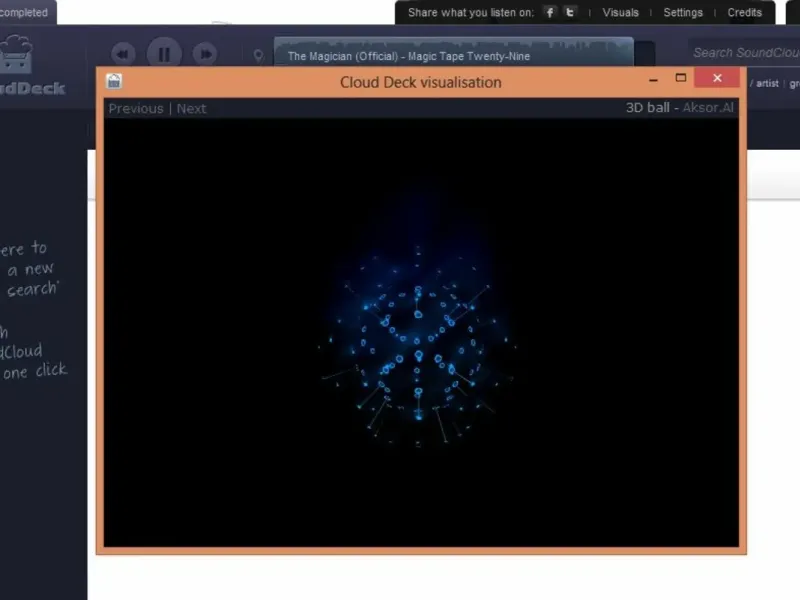Image resolution: width=800 pixels, height=600 pixels.
Task: Select the completed tab
Action: pyautogui.click(x=24, y=12)
